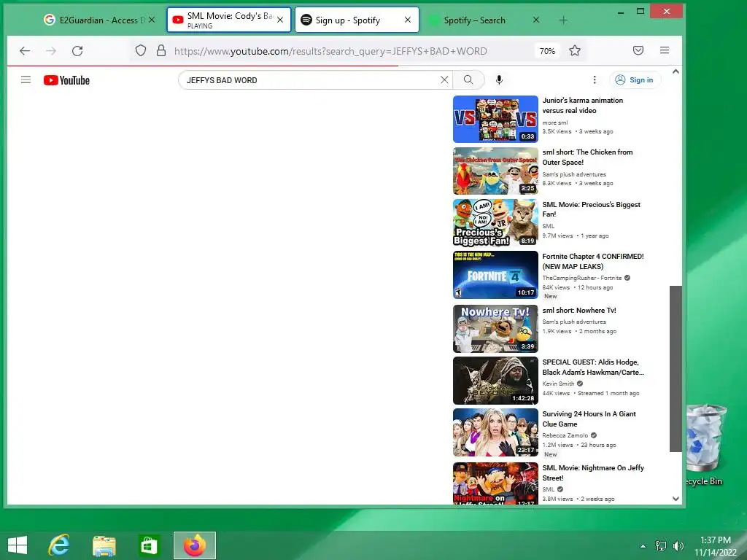Open the Aldis Hodge stream thumbnail
The height and width of the screenshot is (560, 747).
(x=495, y=381)
